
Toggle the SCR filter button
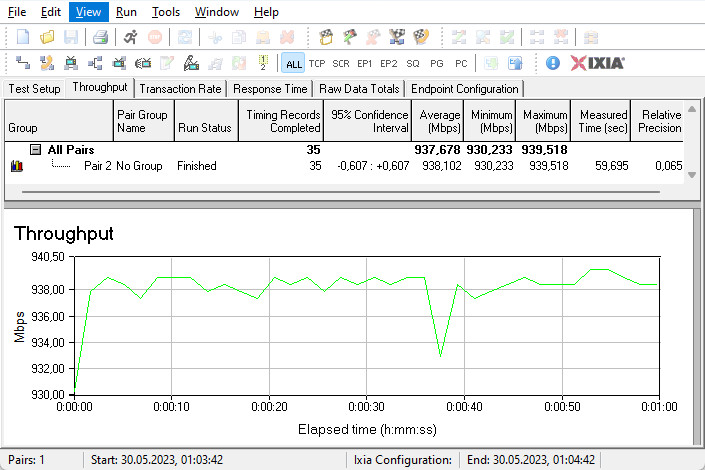click(341, 63)
